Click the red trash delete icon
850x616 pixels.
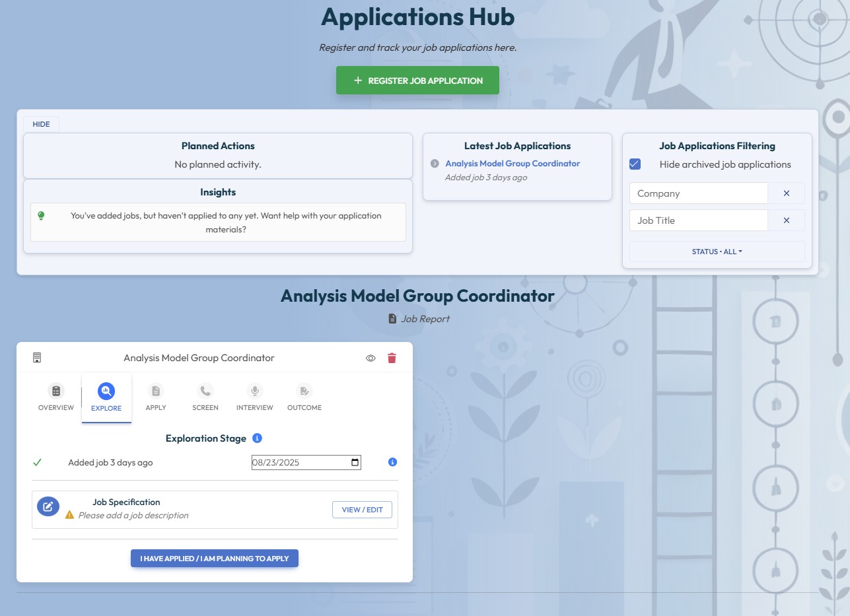(x=392, y=358)
